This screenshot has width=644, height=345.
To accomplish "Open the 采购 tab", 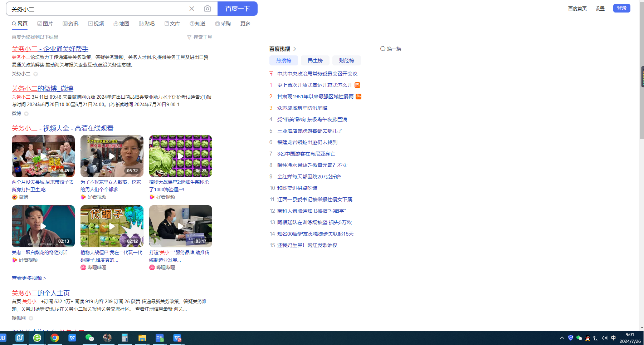I will 223,24.
